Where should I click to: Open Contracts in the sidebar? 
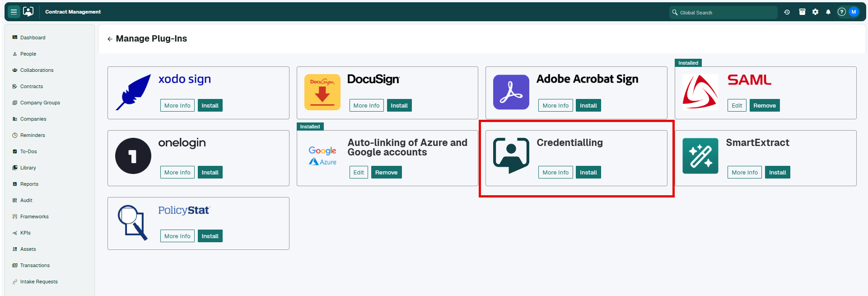(32, 86)
